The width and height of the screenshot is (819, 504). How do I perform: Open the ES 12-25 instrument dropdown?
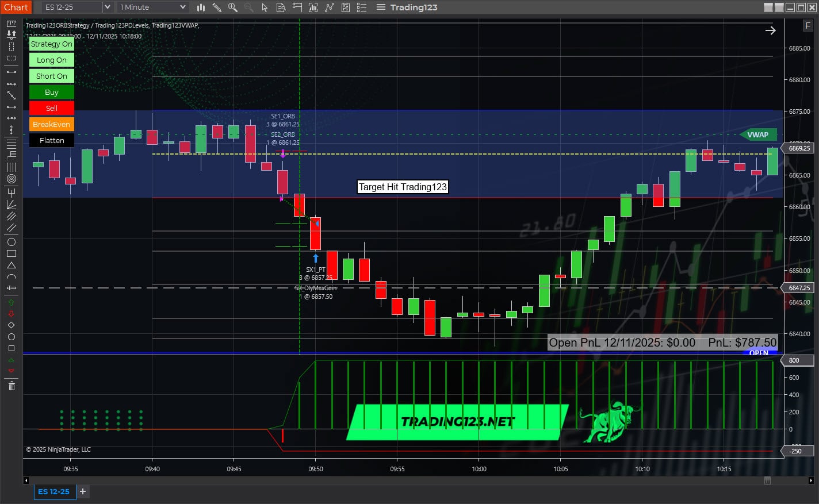pyautogui.click(x=107, y=7)
